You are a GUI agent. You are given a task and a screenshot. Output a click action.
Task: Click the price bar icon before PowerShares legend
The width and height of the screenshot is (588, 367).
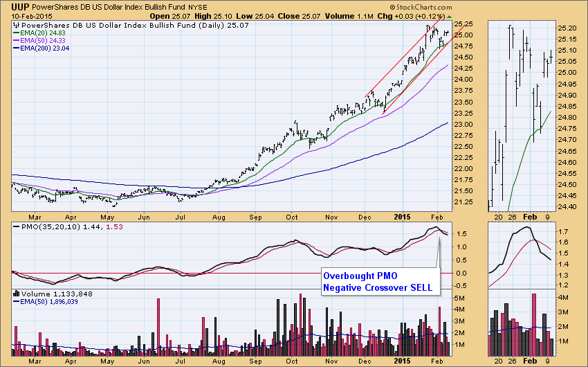click(x=16, y=25)
